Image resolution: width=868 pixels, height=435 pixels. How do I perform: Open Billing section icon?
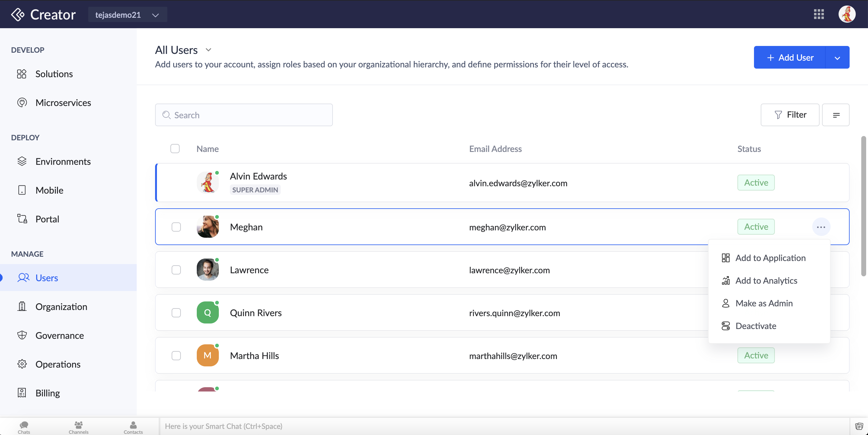tap(21, 393)
